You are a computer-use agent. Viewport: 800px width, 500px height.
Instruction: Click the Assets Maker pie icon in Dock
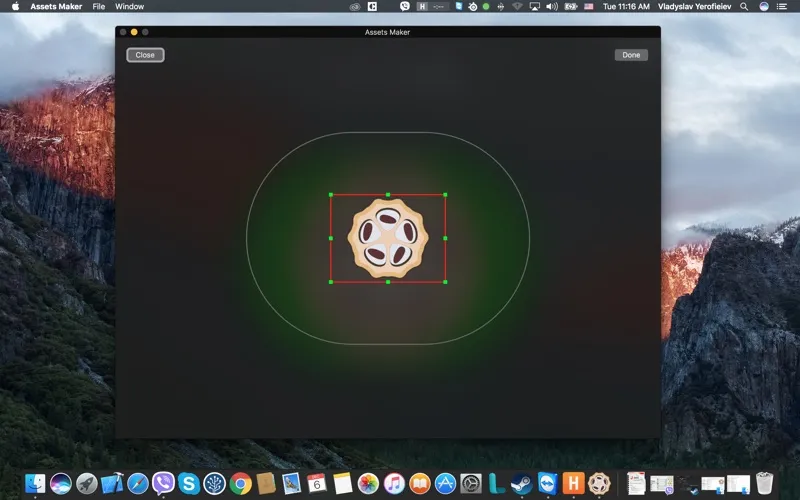(599, 484)
